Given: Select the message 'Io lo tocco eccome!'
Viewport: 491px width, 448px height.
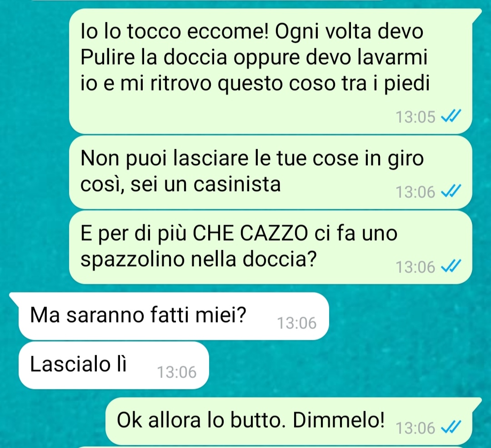Looking at the screenshot, I should (x=271, y=71).
